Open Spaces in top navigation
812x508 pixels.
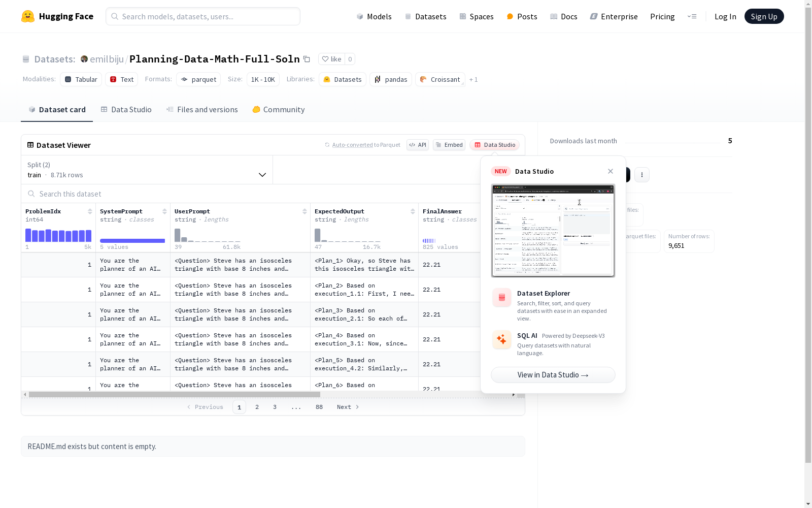477,16
